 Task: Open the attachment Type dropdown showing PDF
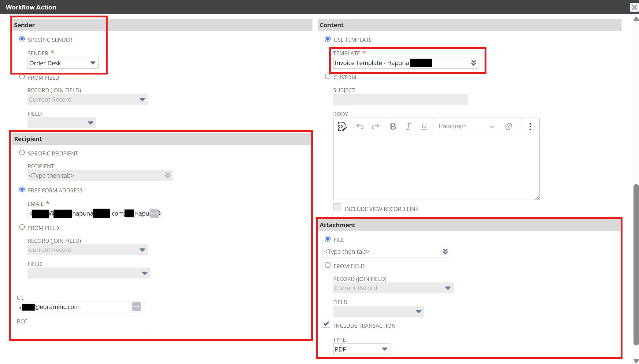[362, 349]
